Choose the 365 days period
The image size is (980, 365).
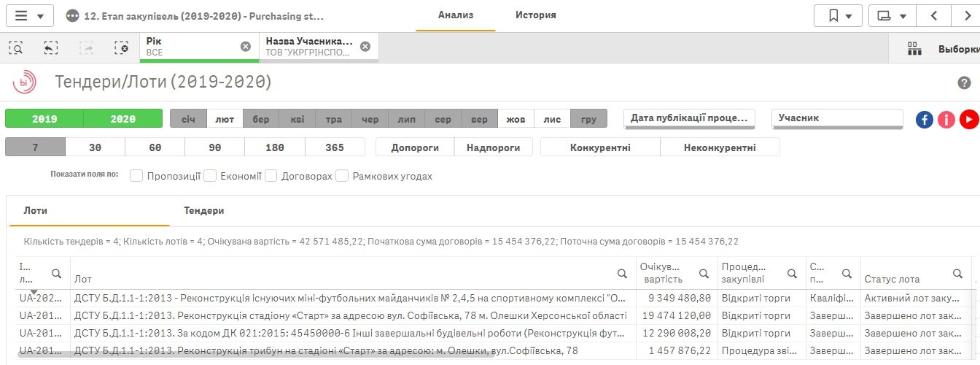coord(335,147)
